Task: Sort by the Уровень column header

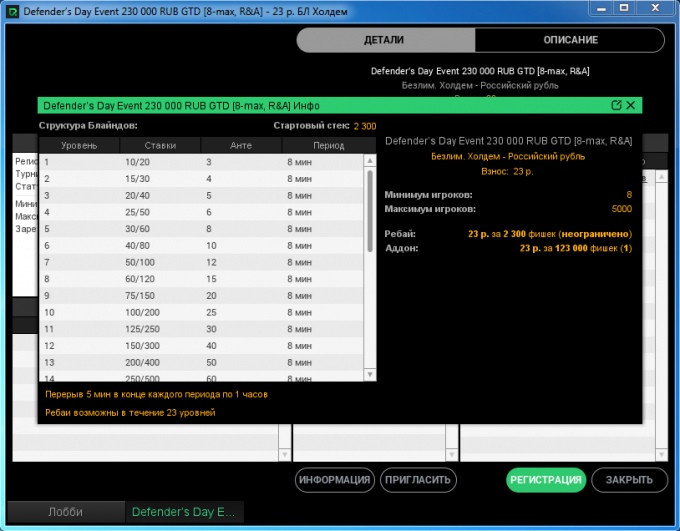Action: (x=79, y=145)
